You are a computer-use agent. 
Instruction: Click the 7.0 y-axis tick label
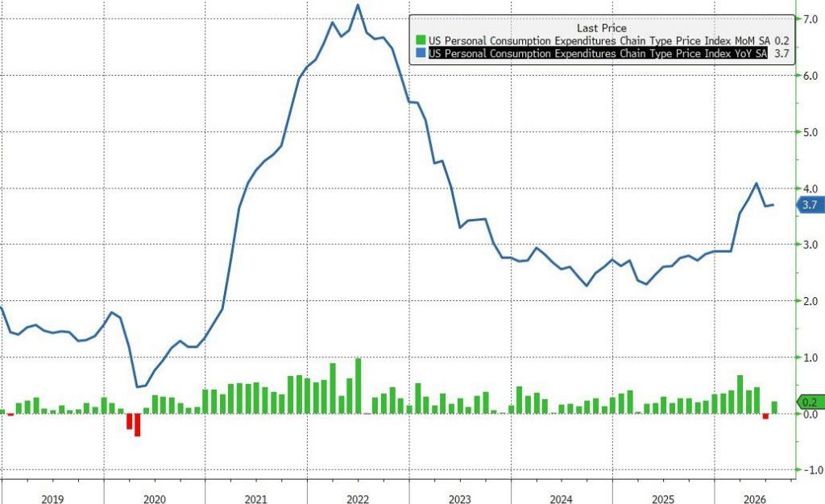tap(810, 19)
